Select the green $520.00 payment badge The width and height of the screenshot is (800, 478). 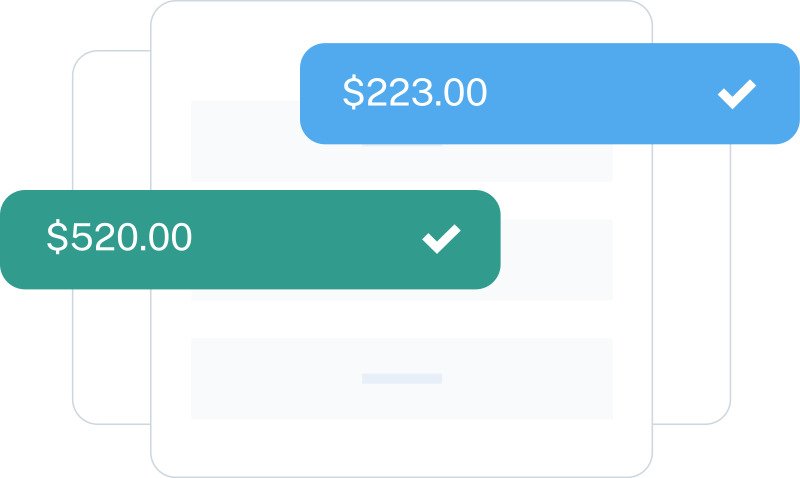pos(250,240)
